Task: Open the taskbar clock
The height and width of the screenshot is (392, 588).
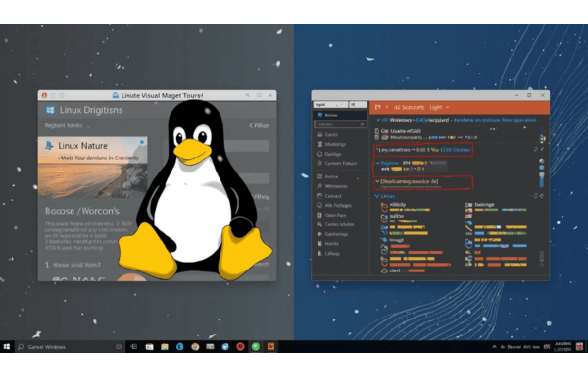Action: point(563,347)
